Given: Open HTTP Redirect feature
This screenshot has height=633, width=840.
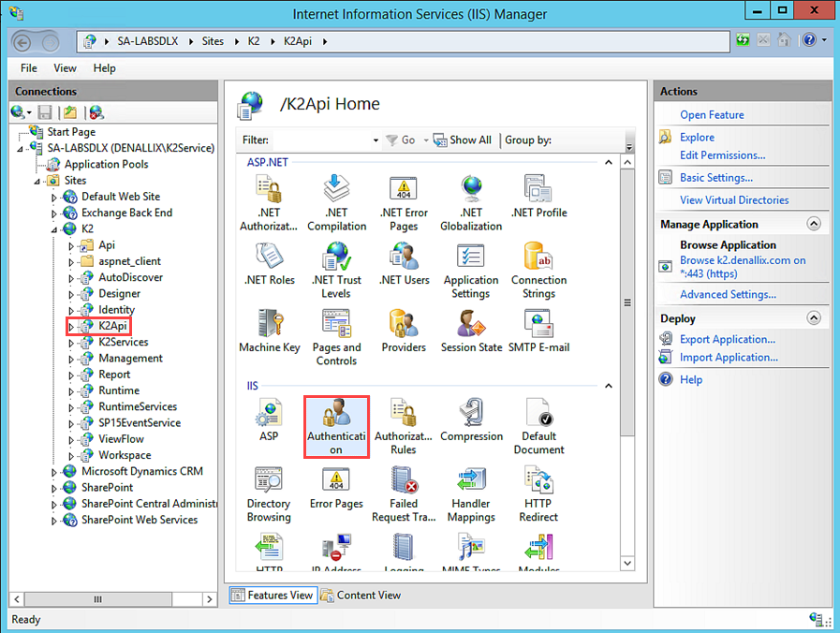Looking at the screenshot, I should coord(538,493).
